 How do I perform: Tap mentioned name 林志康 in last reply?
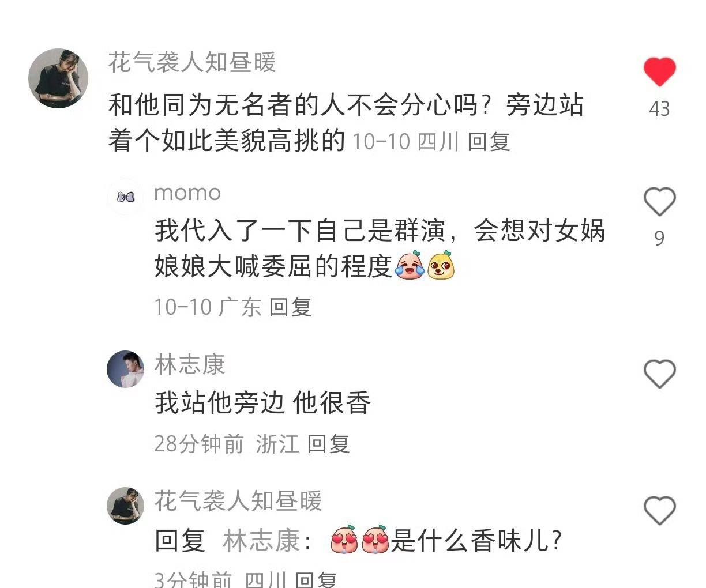coord(261,541)
